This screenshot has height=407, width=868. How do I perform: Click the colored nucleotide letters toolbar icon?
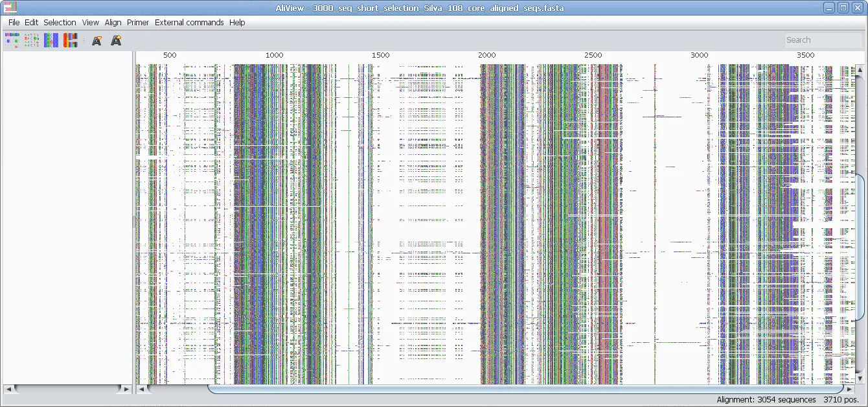coord(31,40)
